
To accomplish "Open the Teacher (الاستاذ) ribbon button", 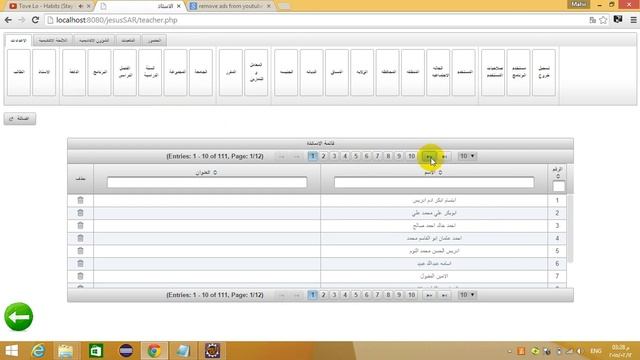I will (x=44, y=72).
